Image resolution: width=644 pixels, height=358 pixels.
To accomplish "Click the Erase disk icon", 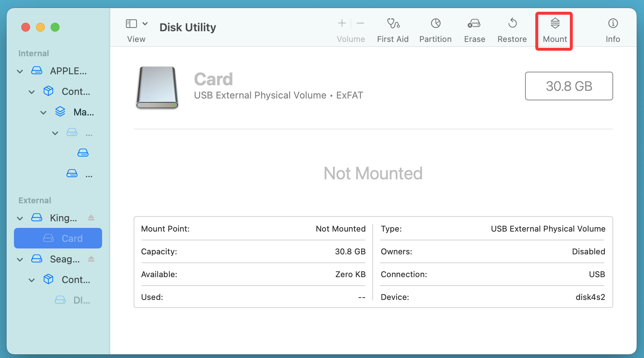I will pos(474,24).
